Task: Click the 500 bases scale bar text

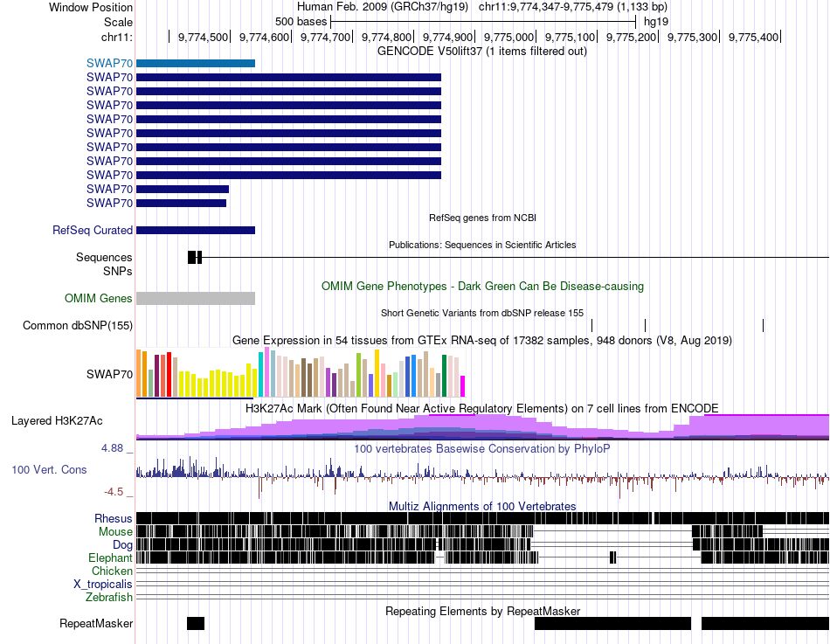Action: 301,22
